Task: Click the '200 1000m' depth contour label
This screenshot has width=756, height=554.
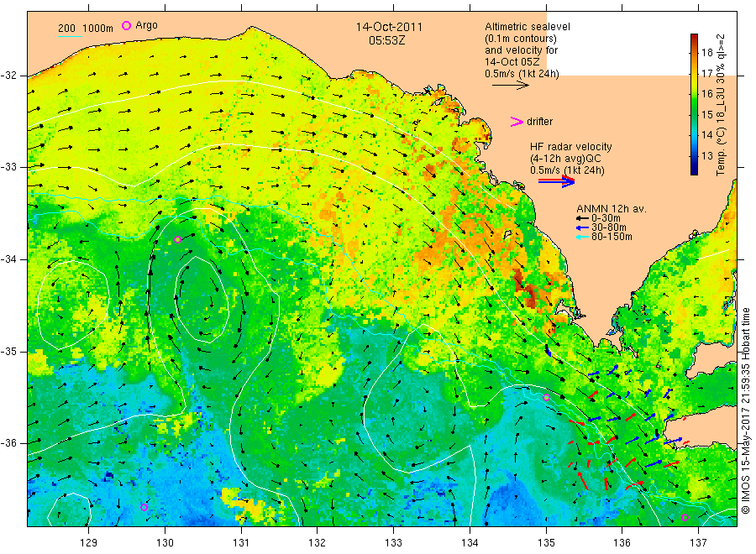Action: (x=86, y=29)
